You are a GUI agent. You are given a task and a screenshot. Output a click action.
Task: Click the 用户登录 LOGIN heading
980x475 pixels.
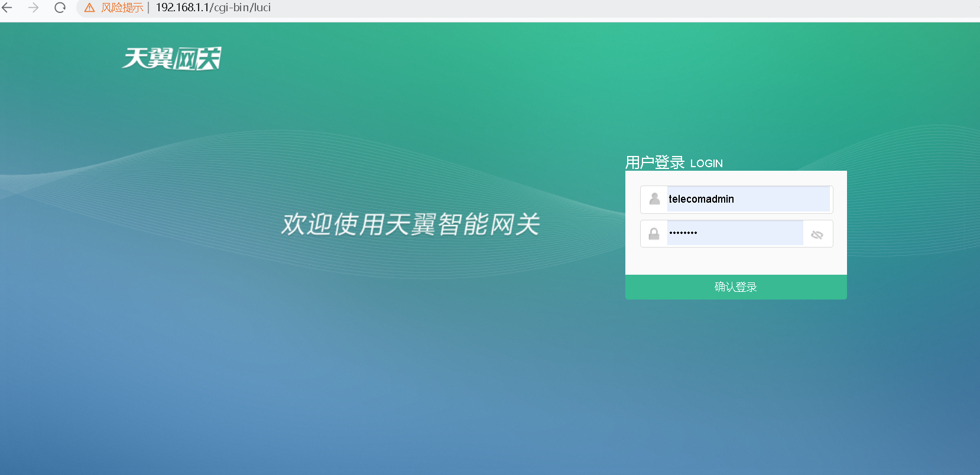point(674,162)
